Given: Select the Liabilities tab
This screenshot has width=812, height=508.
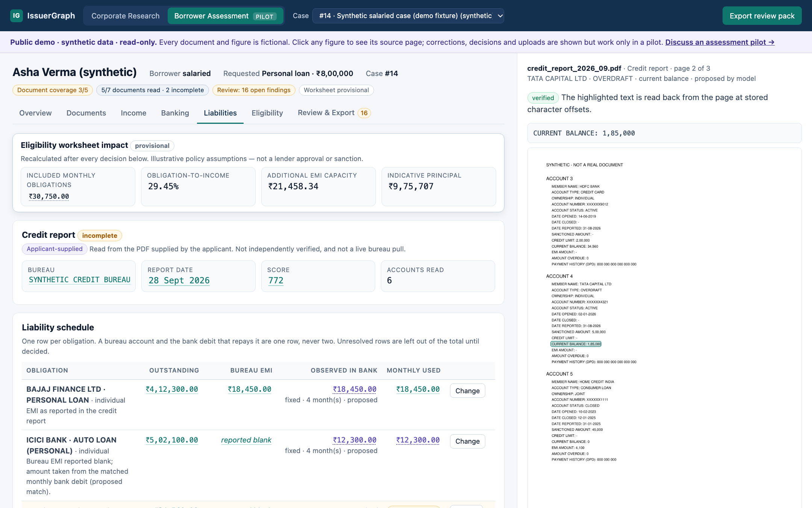Looking at the screenshot, I should [x=220, y=113].
